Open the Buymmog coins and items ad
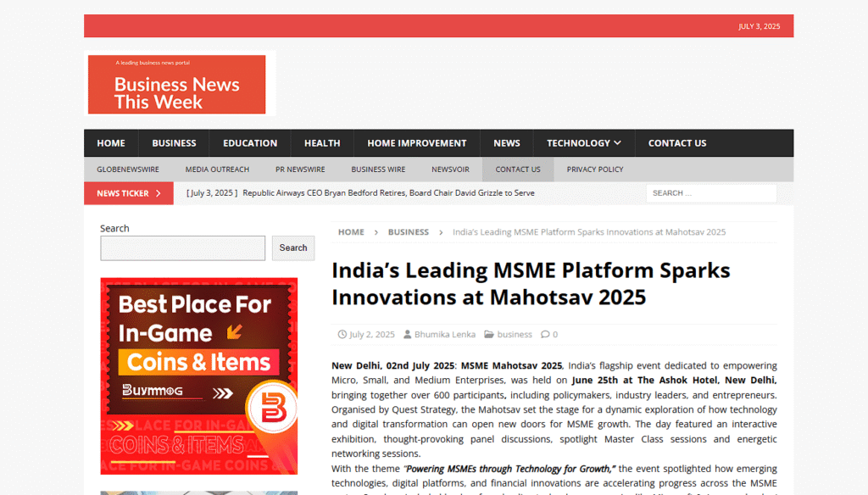The width and height of the screenshot is (868, 495). click(x=199, y=375)
